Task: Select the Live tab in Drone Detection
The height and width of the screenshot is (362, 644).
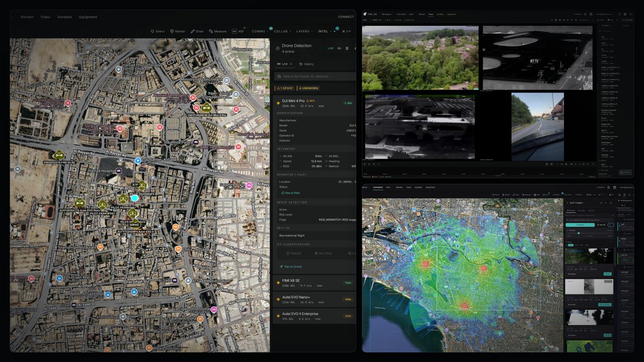Action: coord(284,64)
